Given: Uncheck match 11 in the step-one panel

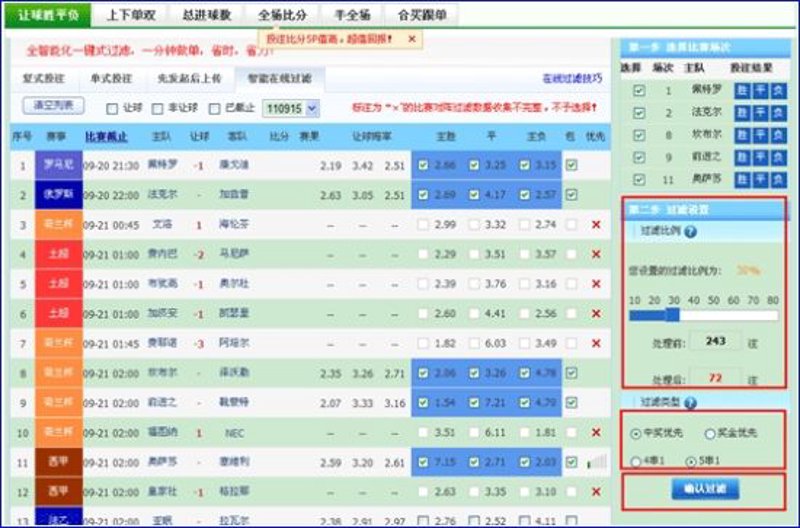Looking at the screenshot, I should point(639,180).
